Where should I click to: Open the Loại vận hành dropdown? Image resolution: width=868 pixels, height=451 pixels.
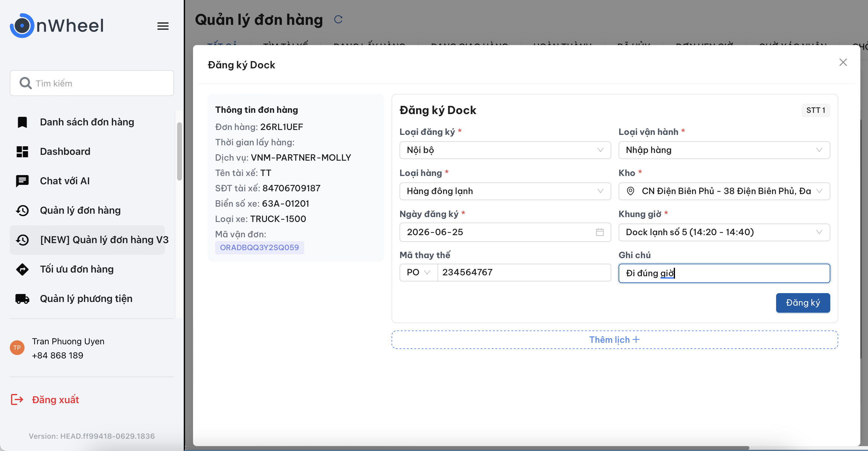pyautogui.click(x=724, y=150)
